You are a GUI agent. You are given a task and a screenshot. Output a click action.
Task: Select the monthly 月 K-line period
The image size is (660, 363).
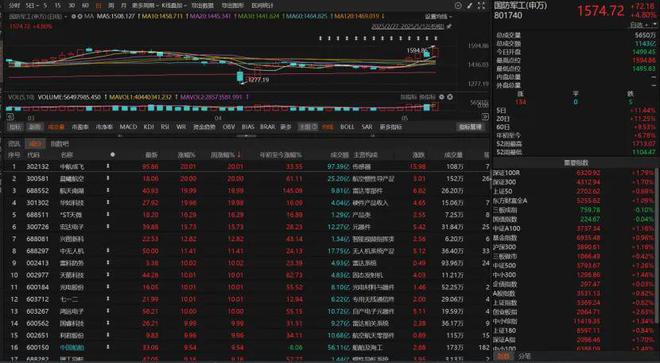click(123, 5)
